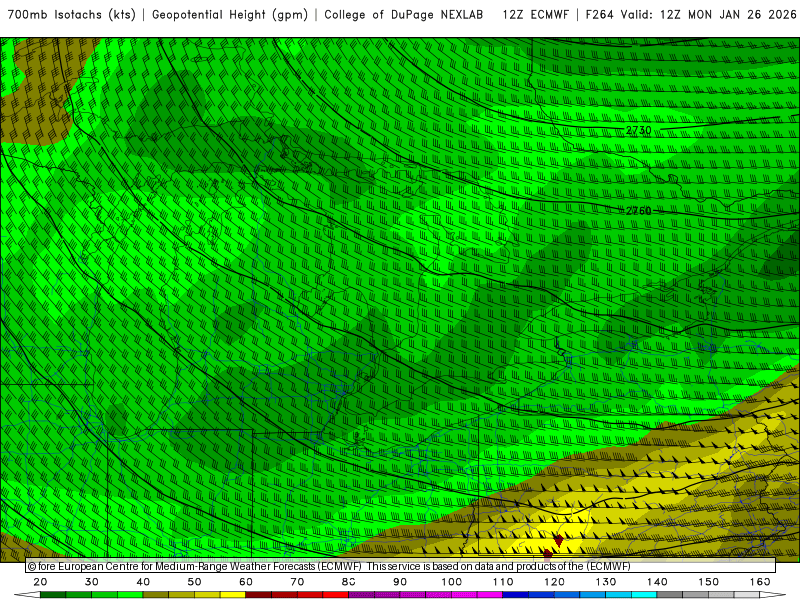
Task: Click the cyan 135-140 kt legend swatch
Action: [644, 595]
